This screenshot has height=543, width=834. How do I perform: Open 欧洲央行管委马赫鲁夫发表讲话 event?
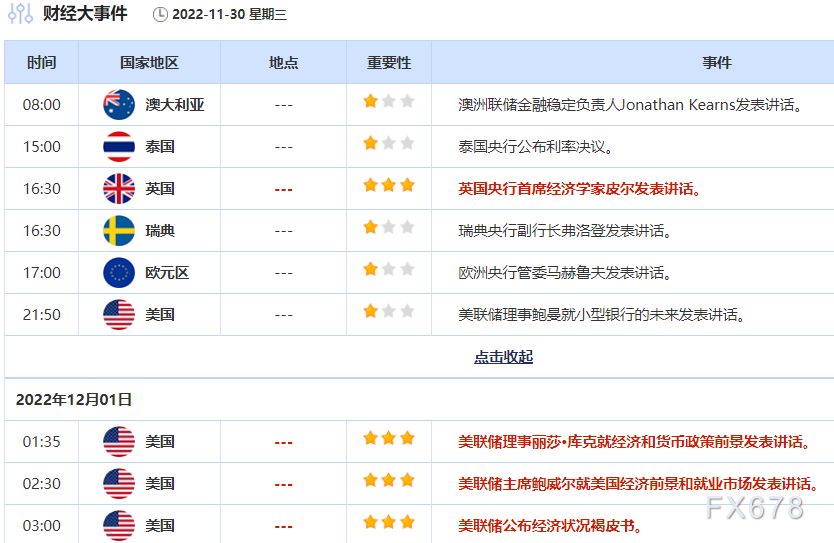coord(565,273)
